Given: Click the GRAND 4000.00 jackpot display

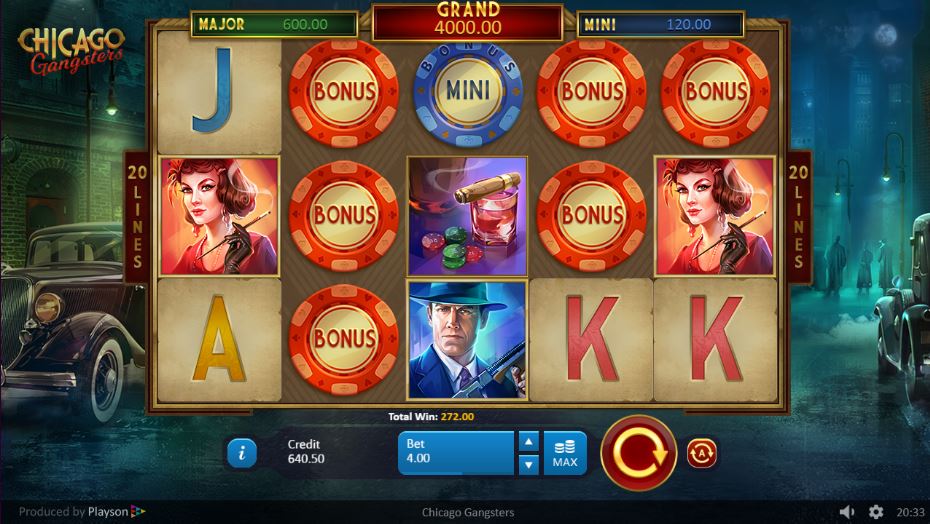Looking at the screenshot, I should pyautogui.click(x=467, y=21).
